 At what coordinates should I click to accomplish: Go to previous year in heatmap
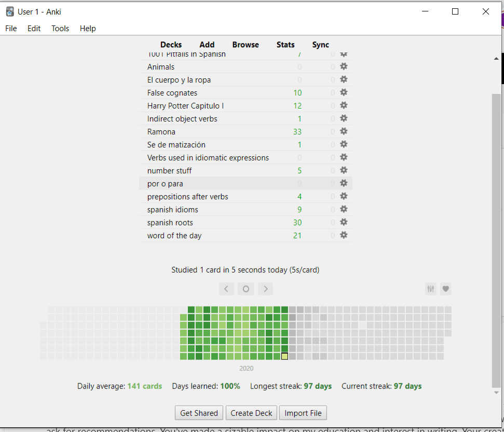click(x=226, y=289)
